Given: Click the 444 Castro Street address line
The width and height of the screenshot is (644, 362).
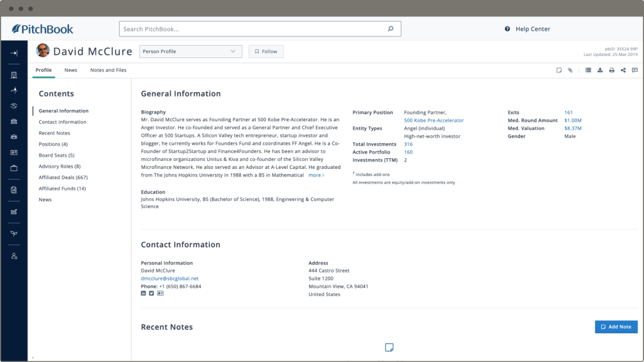Looking at the screenshot, I should pos(329,271).
